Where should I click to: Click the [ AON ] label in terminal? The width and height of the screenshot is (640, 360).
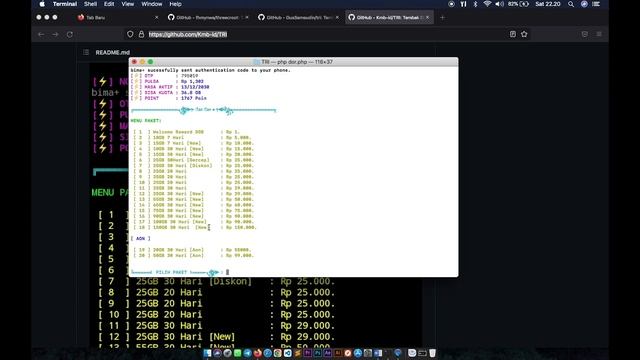pos(140,238)
